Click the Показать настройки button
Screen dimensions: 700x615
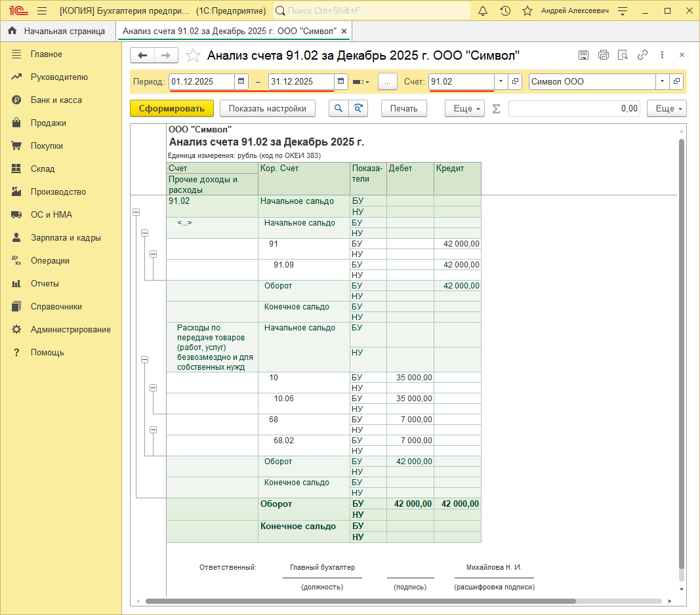267,108
